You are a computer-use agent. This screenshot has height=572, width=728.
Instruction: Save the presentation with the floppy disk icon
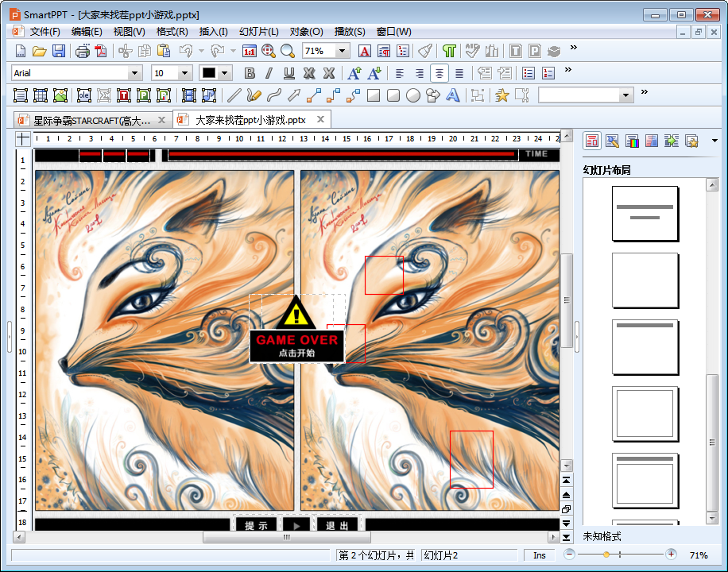pos(59,51)
